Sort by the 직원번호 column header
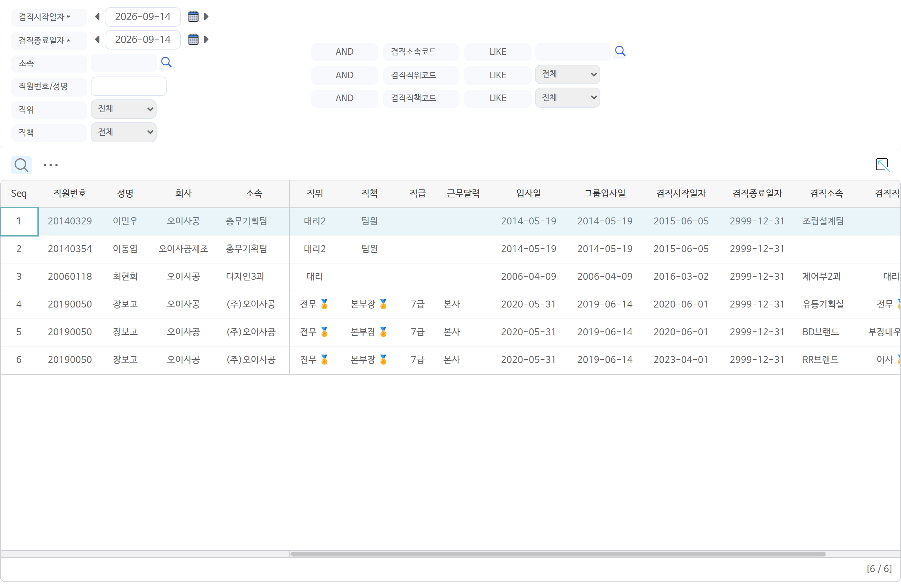The image size is (901, 588). tap(70, 193)
